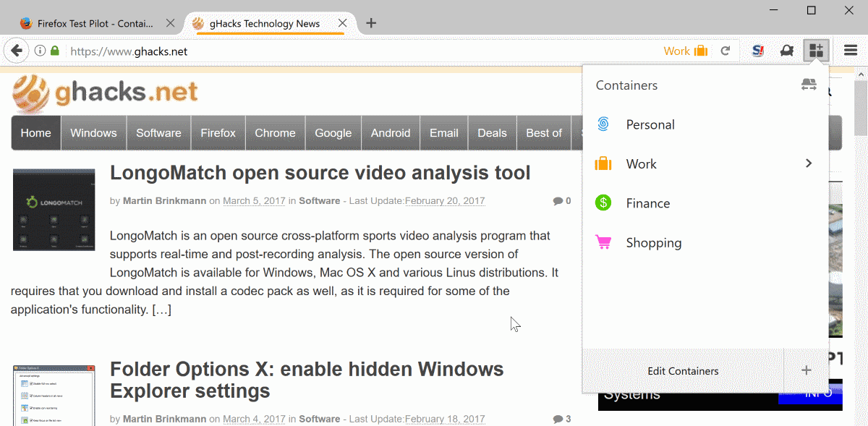Switch to Firefox Test Pilot tab
The image size is (868, 426).
[x=95, y=23]
